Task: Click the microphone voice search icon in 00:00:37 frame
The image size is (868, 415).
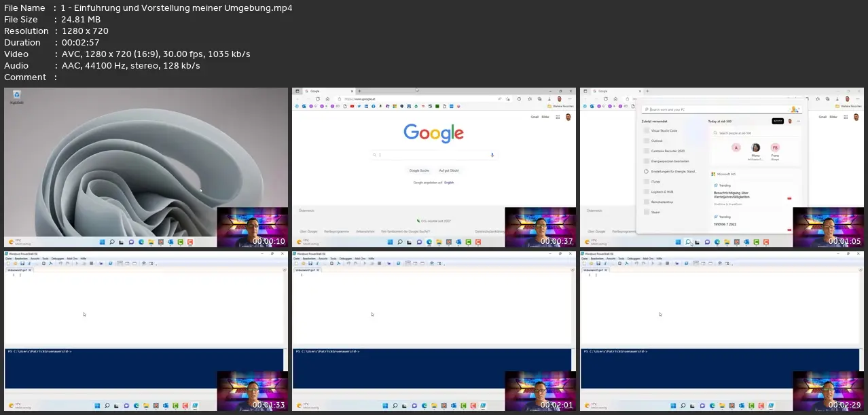Action: (492, 155)
